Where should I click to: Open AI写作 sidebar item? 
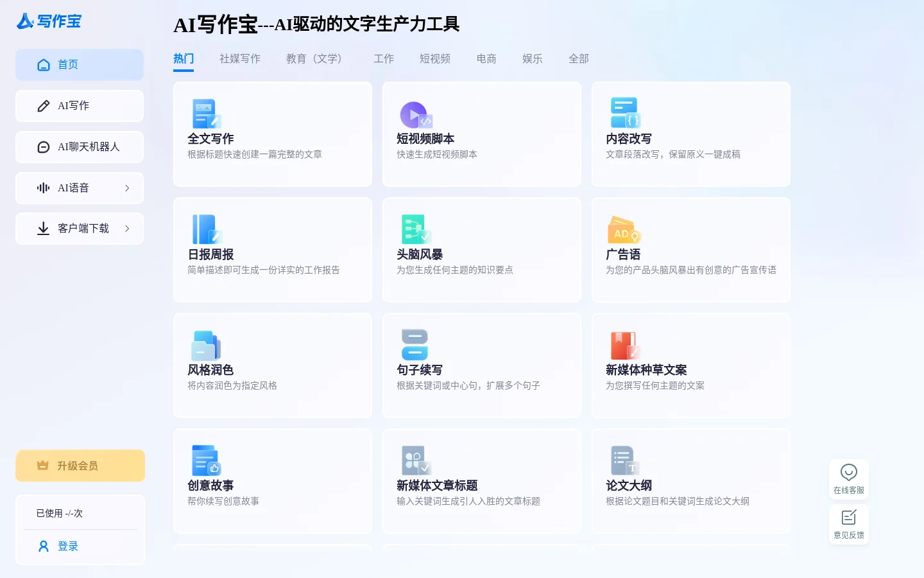pos(80,106)
